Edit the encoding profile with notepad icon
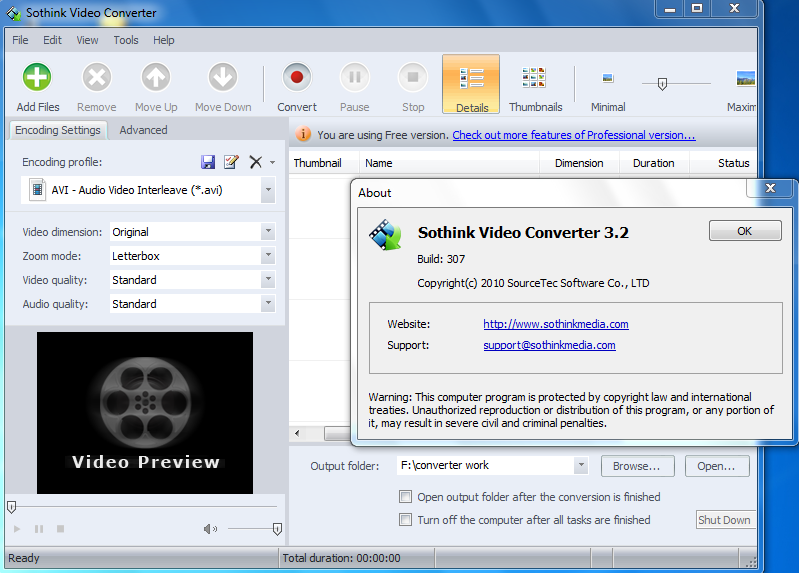This screenshot has height=573, width=799. [231, 162]
